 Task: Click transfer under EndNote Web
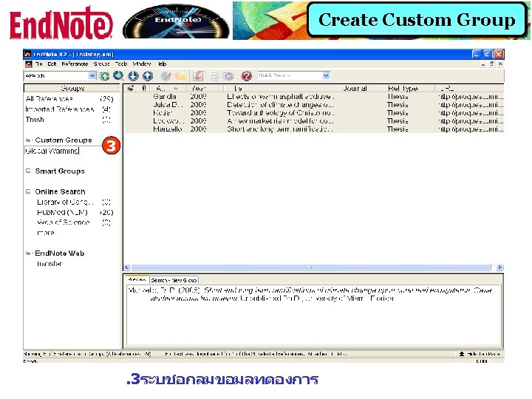[50, 264]
